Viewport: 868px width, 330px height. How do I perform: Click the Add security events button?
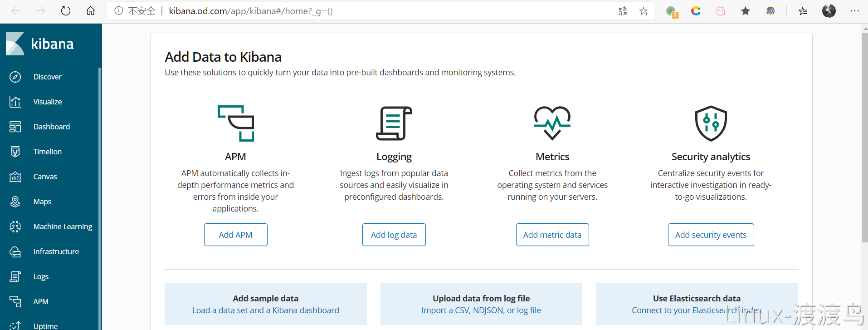(x=711, y=235)
